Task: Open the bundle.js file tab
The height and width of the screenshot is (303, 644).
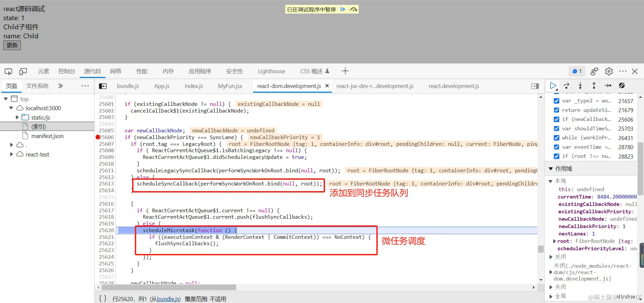Action: click(x=128, y=86)
